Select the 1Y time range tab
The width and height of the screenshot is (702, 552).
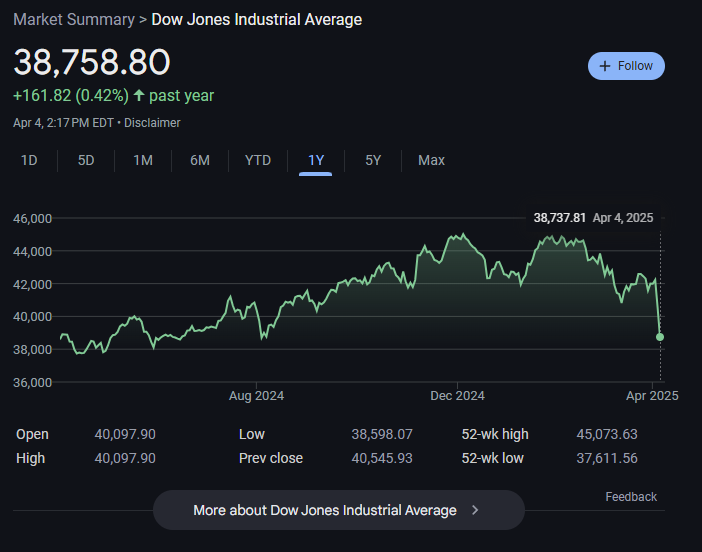point(316,160)
